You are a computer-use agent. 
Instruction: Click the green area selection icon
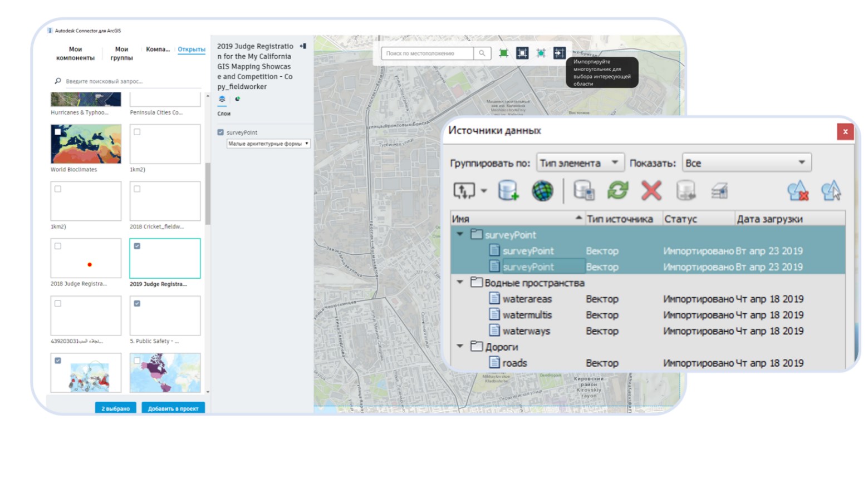click(x=503, y=53)
